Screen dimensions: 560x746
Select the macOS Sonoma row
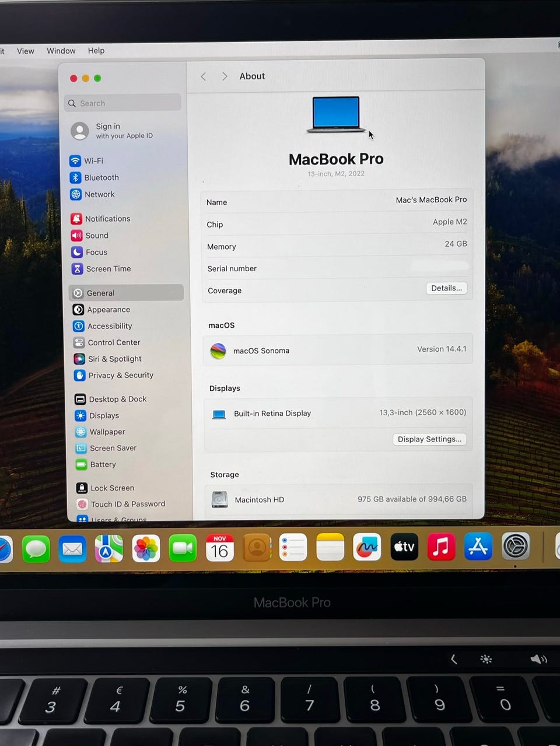click(x=338, y=351)
